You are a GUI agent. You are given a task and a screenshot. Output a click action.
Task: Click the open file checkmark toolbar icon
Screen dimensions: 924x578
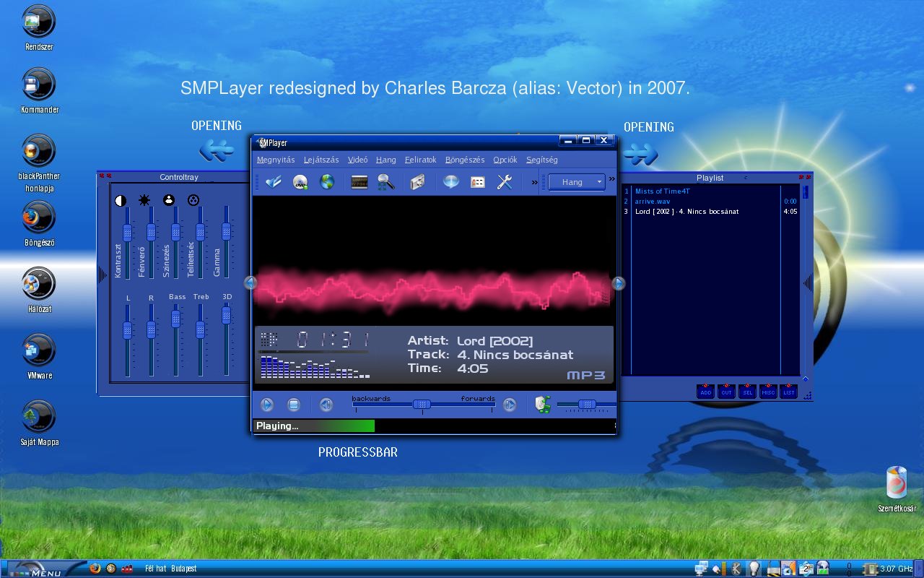tap(274, 182)
